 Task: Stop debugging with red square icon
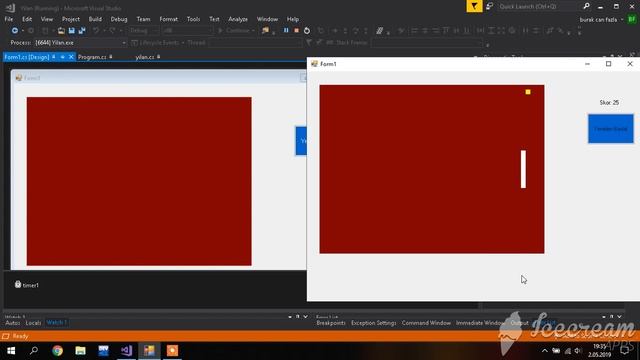tap(297, 31)
